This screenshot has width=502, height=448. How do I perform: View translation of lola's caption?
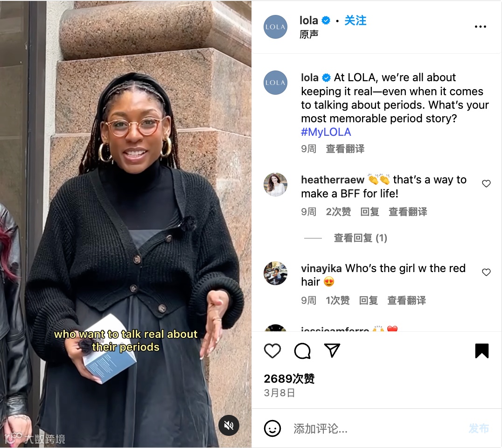coord(345,148)
